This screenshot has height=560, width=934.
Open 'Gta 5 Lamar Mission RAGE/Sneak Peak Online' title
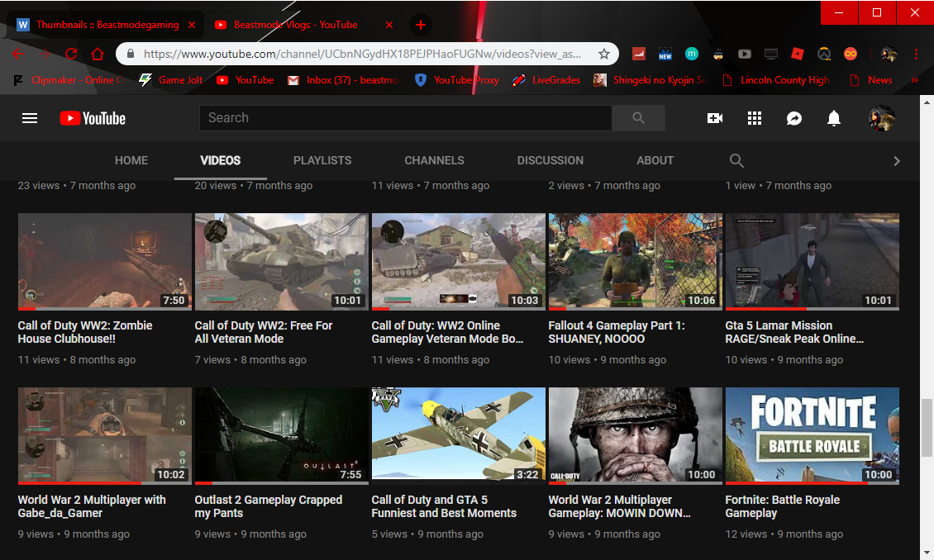point(794,332)
